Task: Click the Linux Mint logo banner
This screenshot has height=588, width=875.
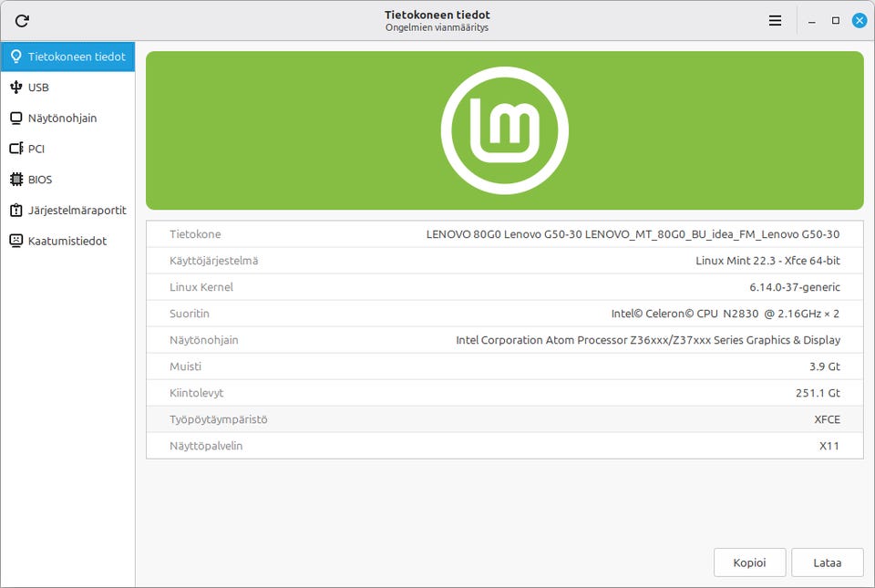Action: tap(504, 130)
